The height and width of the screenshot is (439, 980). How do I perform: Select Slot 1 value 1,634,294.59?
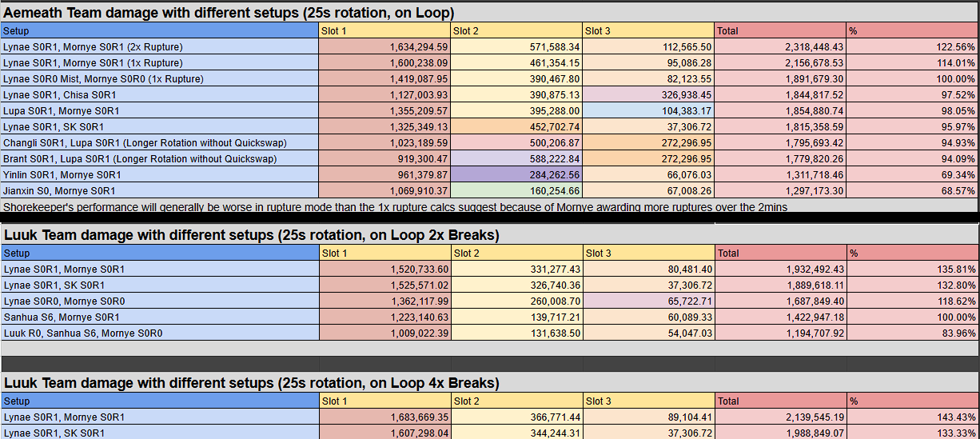coord(384,47)
